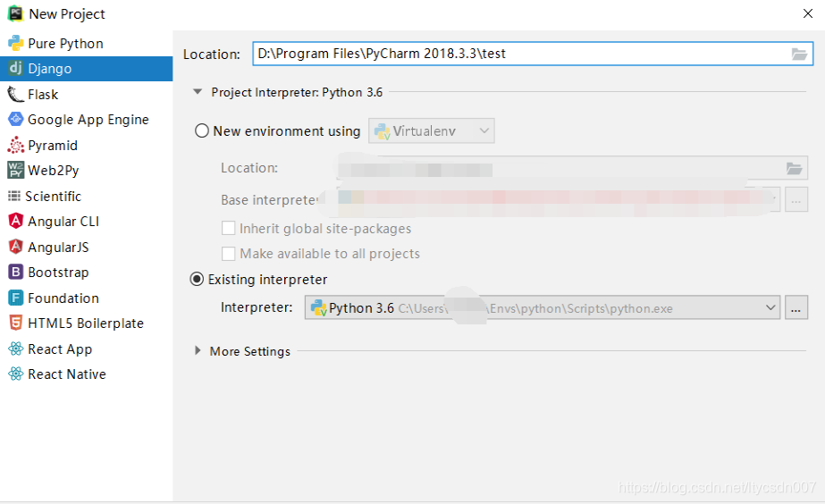The width and height of the screenshot is (825, 504).
Task: Click the AngularJS shield icon
Action: click(16, 247)
